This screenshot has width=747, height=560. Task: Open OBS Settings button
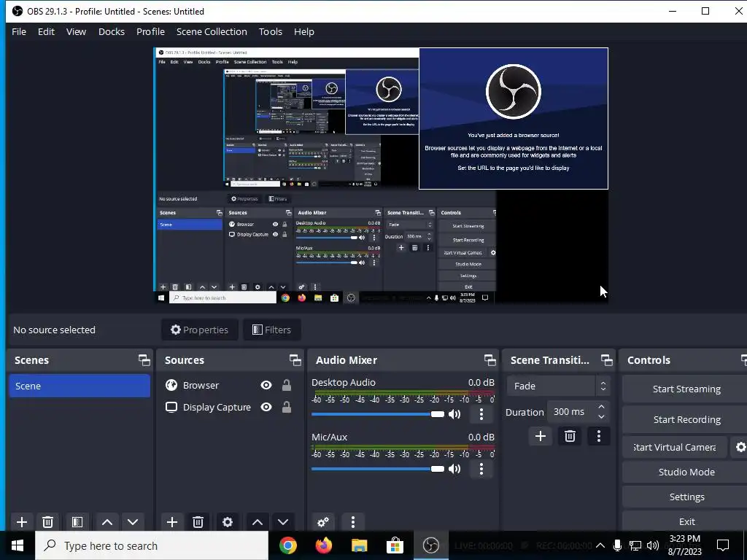(x=686, y=497)
